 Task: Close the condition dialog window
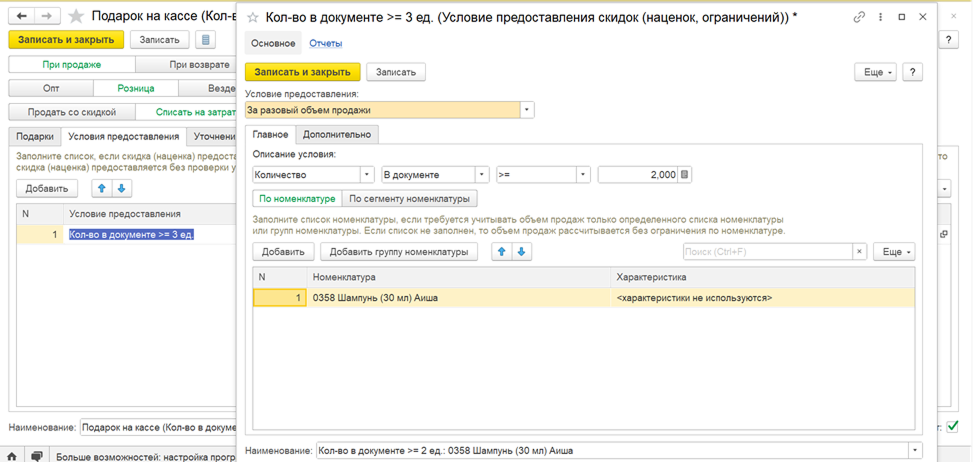922,17
